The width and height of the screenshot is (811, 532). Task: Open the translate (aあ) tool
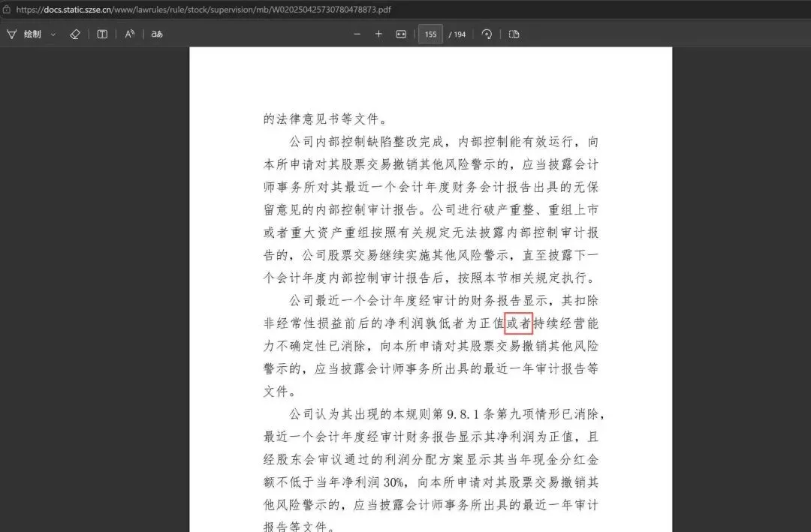[x=157, y=34]
